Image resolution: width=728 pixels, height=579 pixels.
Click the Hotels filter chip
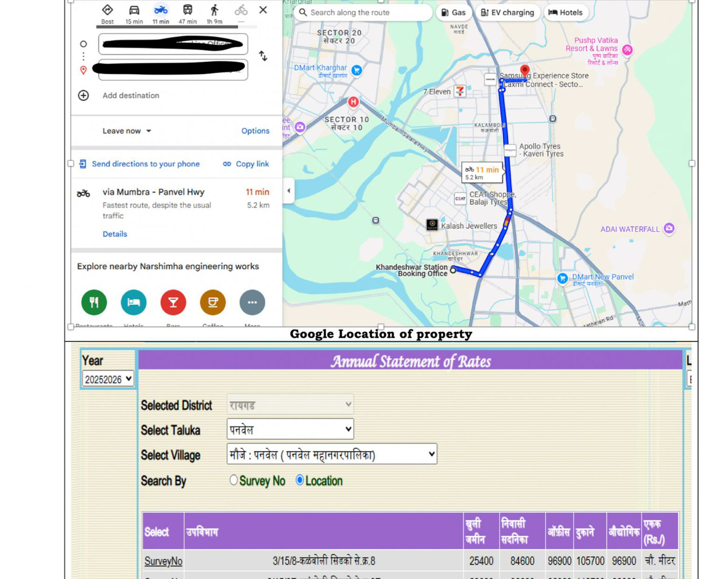pos(566,13)
